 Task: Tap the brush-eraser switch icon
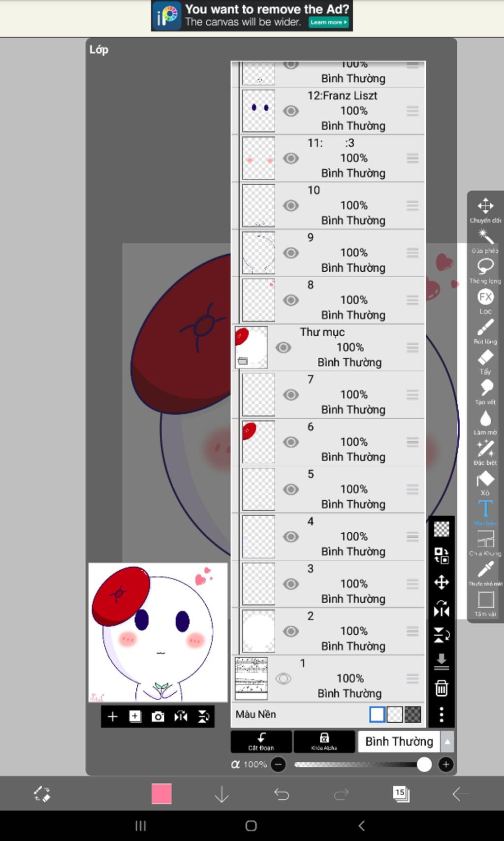tap(42, 794)
